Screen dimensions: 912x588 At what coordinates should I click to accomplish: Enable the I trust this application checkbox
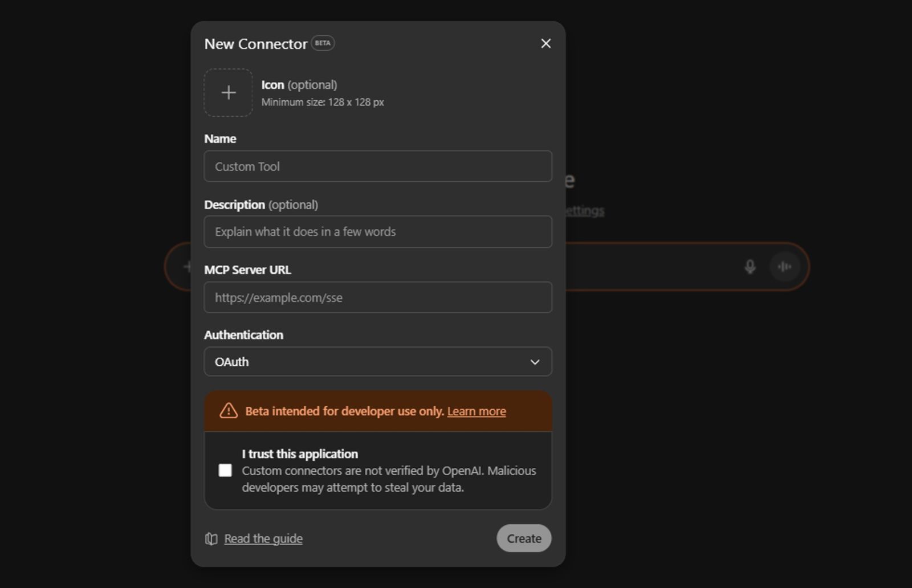tap(225, 471)
